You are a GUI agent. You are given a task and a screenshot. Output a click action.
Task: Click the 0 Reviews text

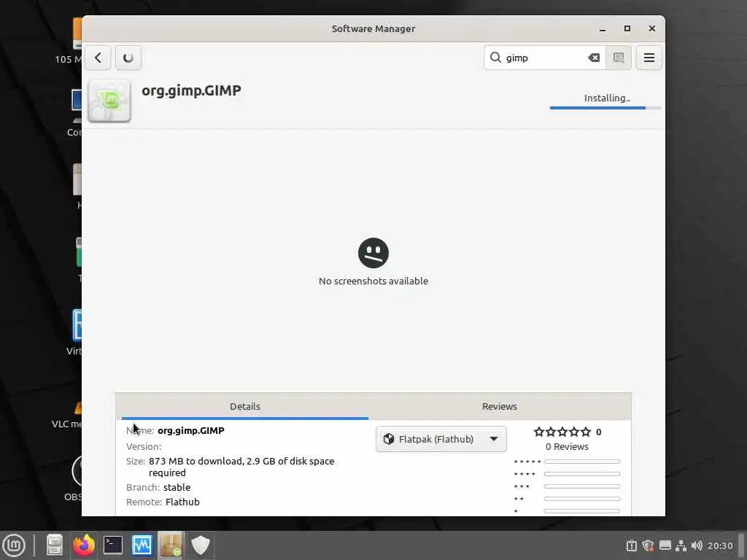(567, 447)
